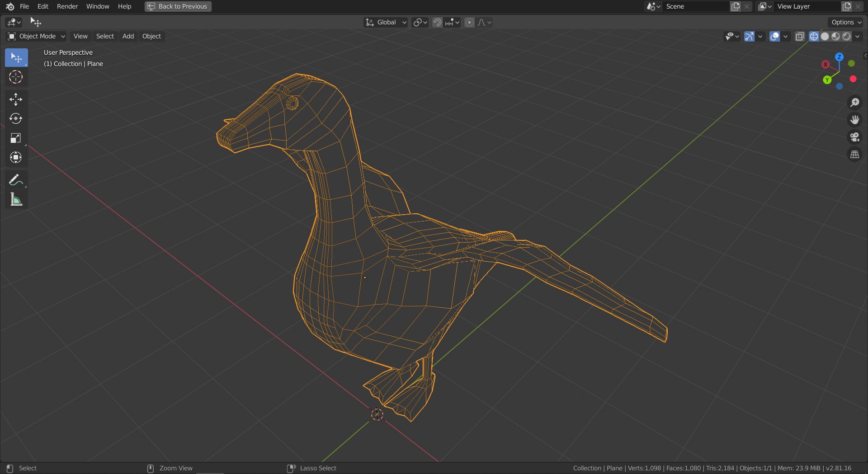The height and width of the screenshot is (474, 868).
Task: Select the Transform tool
Action: tap(16, 157)
